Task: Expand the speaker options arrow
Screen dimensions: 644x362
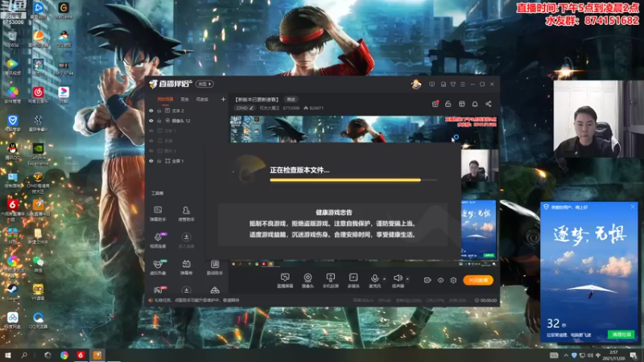Action: 407,279
